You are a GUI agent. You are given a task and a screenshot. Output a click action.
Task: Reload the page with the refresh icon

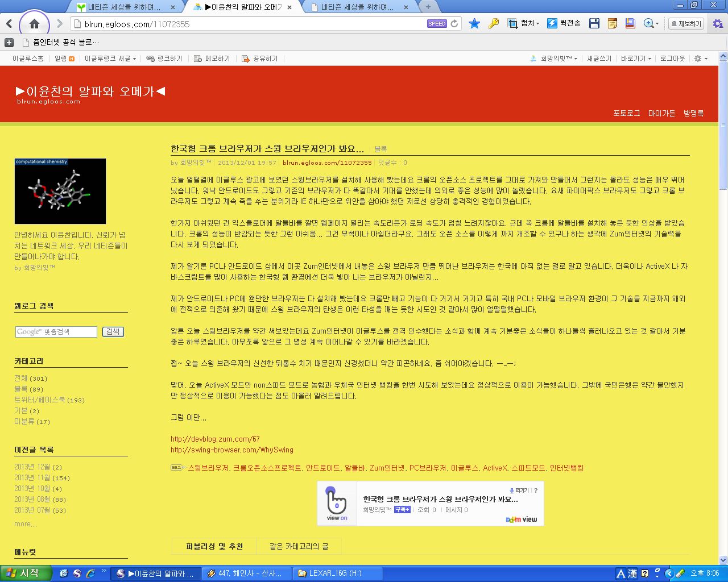[454, 24]
